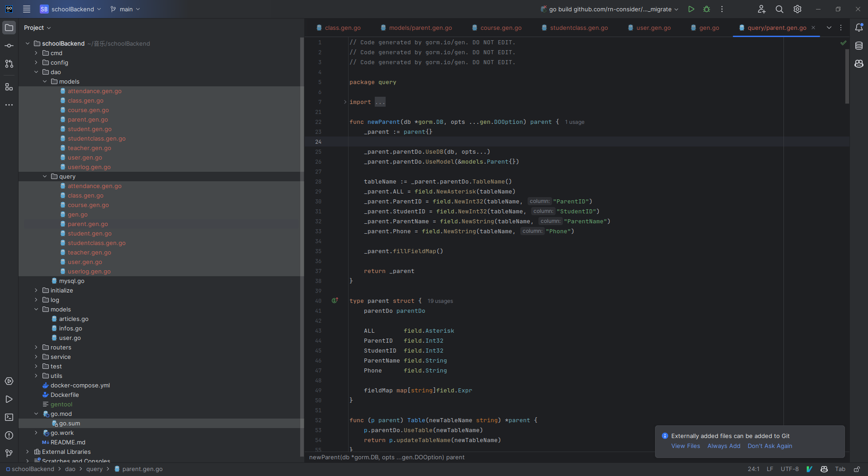868x476 pixels.
Task: Run the go build configuration
Action: click(691, 9)
